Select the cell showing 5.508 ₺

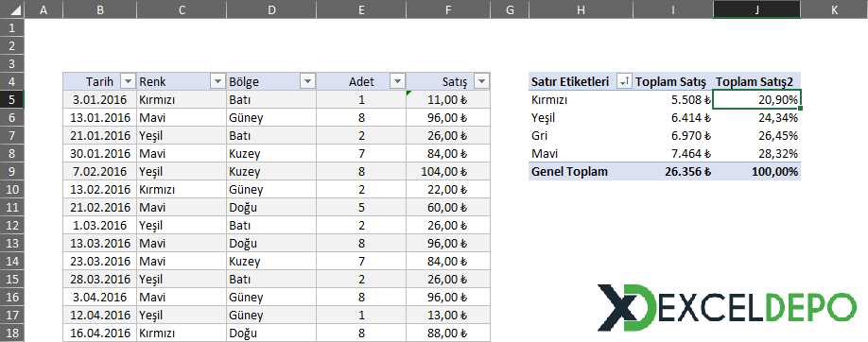point(672,99)
